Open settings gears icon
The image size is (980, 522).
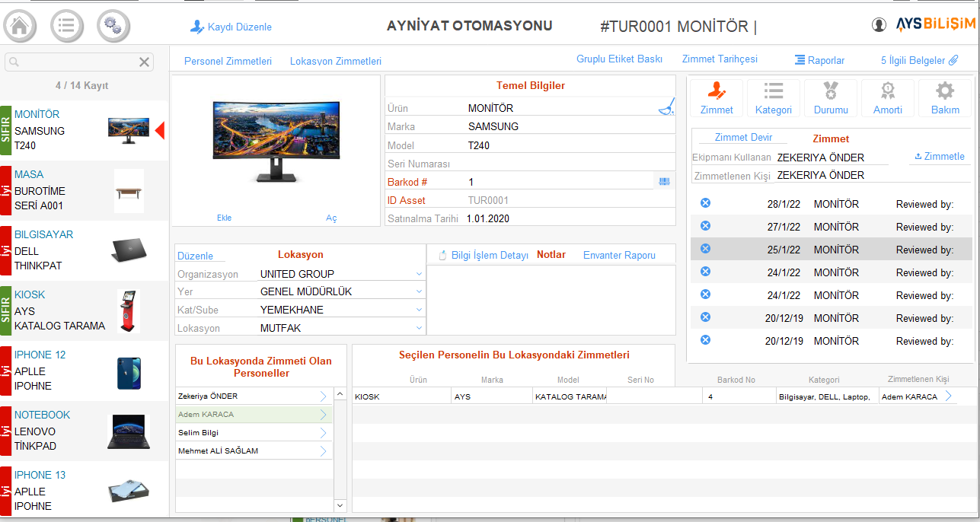pyautogui.click(x=113, y=26)
